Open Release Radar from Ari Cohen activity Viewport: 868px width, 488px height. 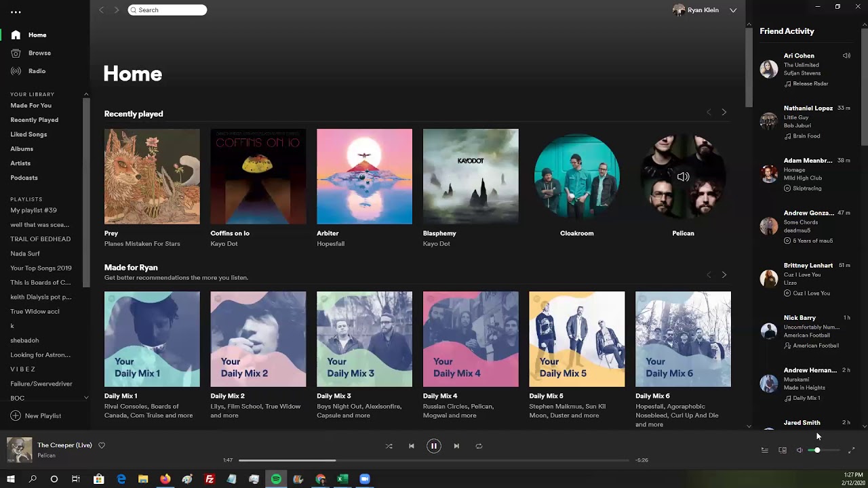(810, 84)
